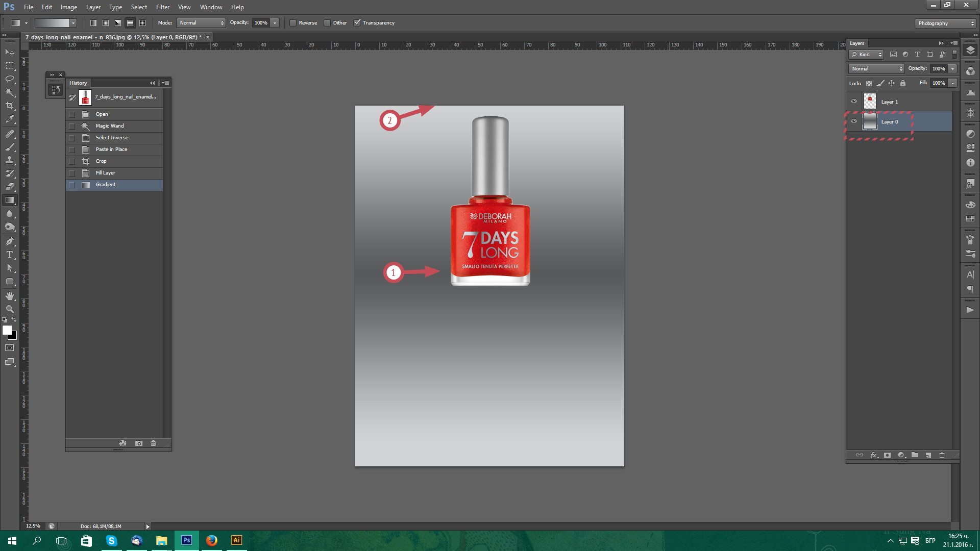Enable the Reverse checkbox
Screen dimensions: 980x551
(293, 23)
